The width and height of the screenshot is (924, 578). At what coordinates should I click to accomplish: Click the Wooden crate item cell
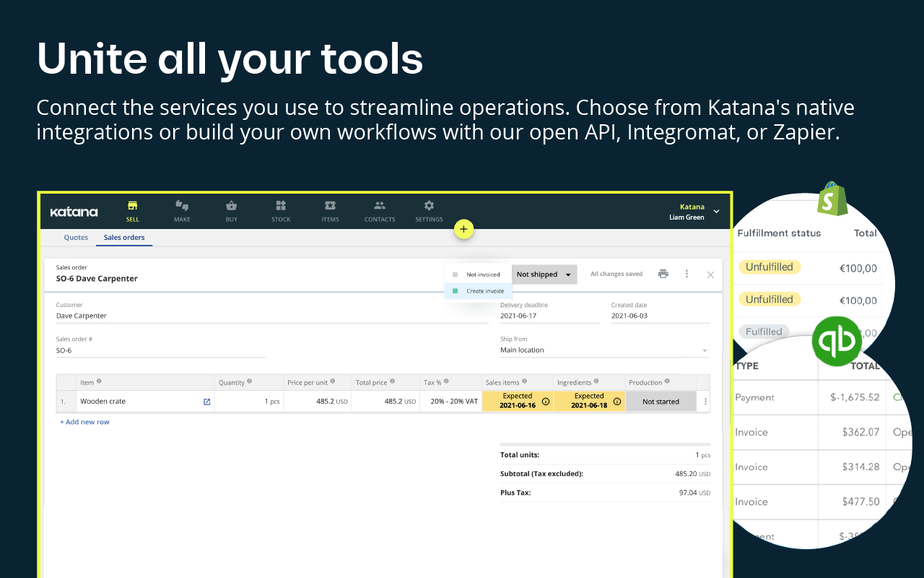tap(144, 402)
